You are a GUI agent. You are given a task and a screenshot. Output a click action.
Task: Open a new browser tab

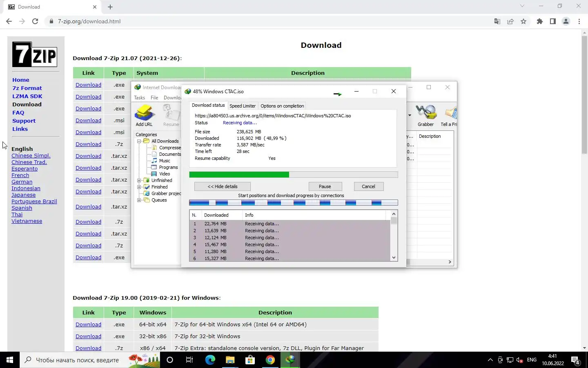tap(110, 7)
